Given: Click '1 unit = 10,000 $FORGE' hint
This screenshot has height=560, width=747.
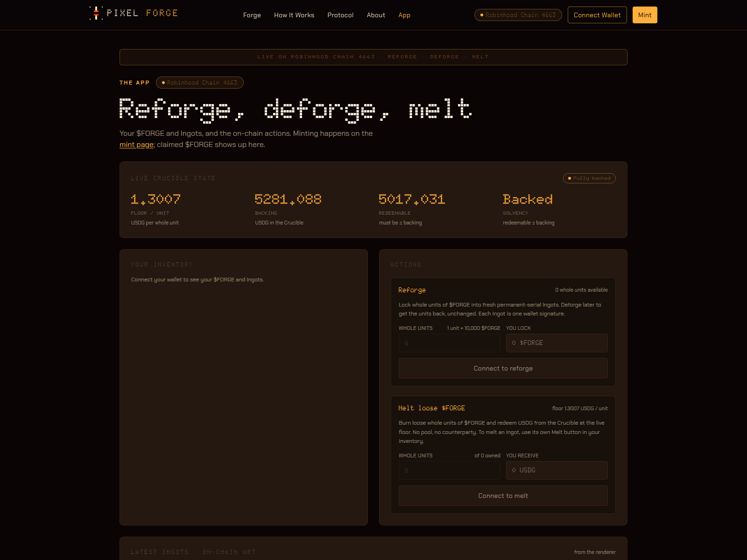Looking at the screenshot, I should coord(473,328).
